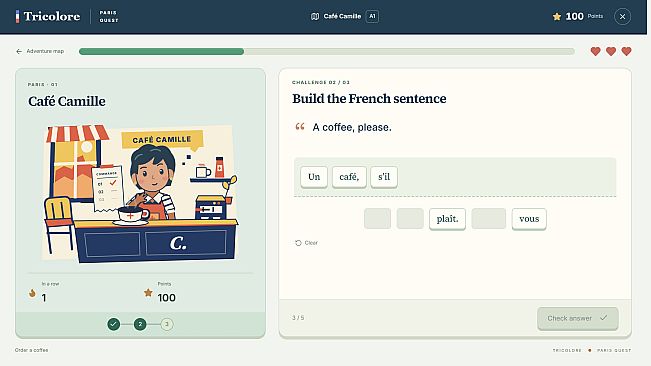Viewport: 651px width, 366px height.
Task: Click the current step 2 circle
Action: click(140, 324)
